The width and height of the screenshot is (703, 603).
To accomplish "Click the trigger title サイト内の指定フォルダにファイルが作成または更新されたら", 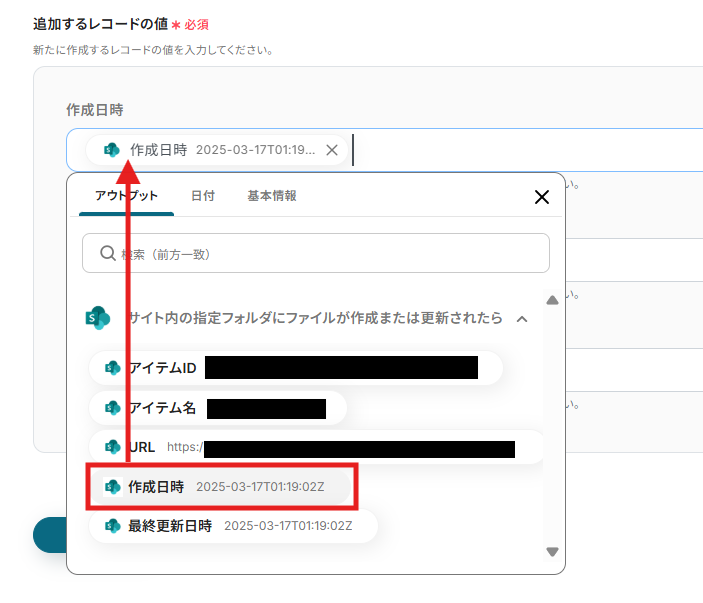I will (x=316, y=318).
